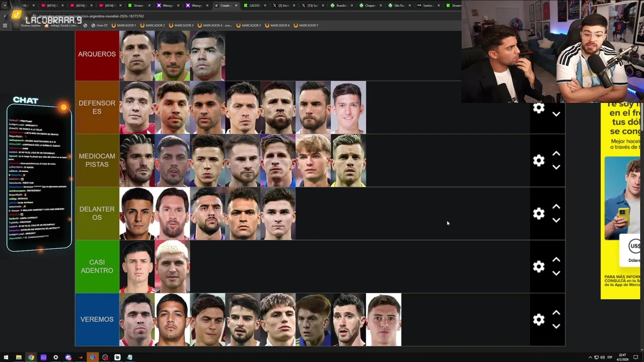Viewport: 644px width, 362px height.
Task: Open Windows Start menu
Action: pyautogui.click(x=6, y=357)
